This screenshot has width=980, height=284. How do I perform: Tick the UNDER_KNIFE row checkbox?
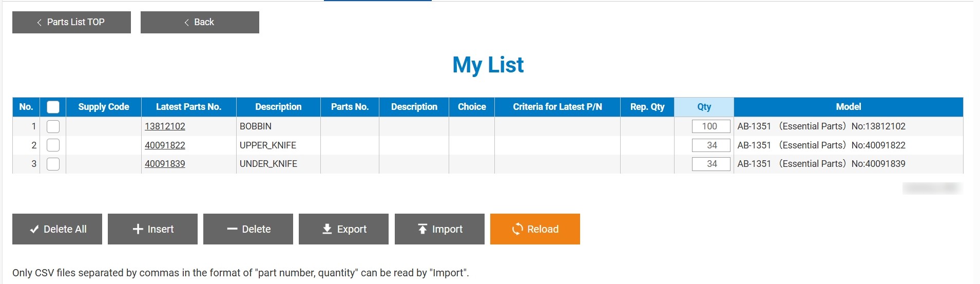(x=53, y=164)
